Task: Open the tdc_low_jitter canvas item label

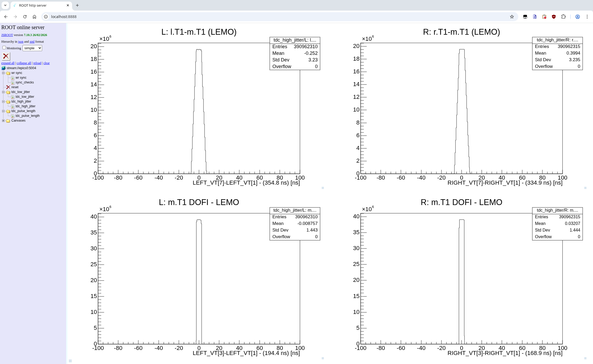Action: tap(25, 97)
